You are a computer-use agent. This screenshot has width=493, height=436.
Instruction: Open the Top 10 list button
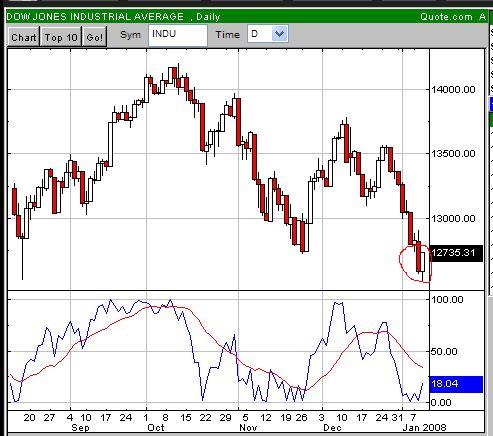61,37
